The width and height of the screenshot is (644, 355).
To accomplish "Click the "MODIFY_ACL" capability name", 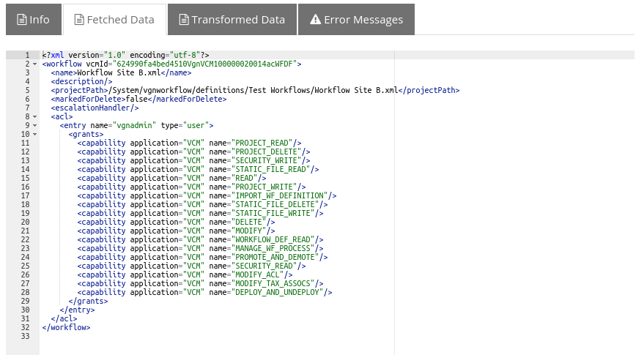I will coord(257,274).
